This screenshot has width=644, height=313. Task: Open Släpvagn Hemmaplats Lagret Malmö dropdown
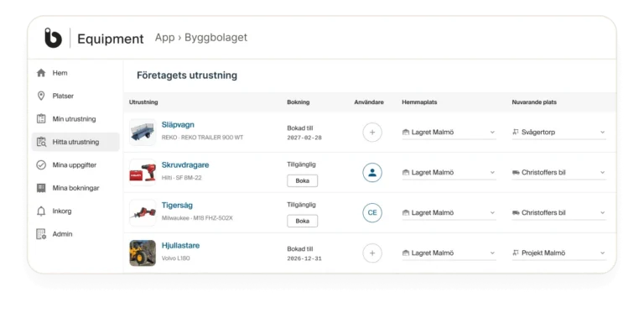click(x=449, y=133)
